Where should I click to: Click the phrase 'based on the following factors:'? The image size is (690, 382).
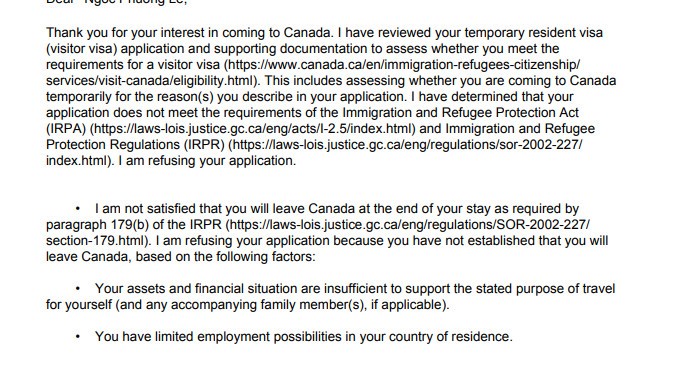(226, 257)
